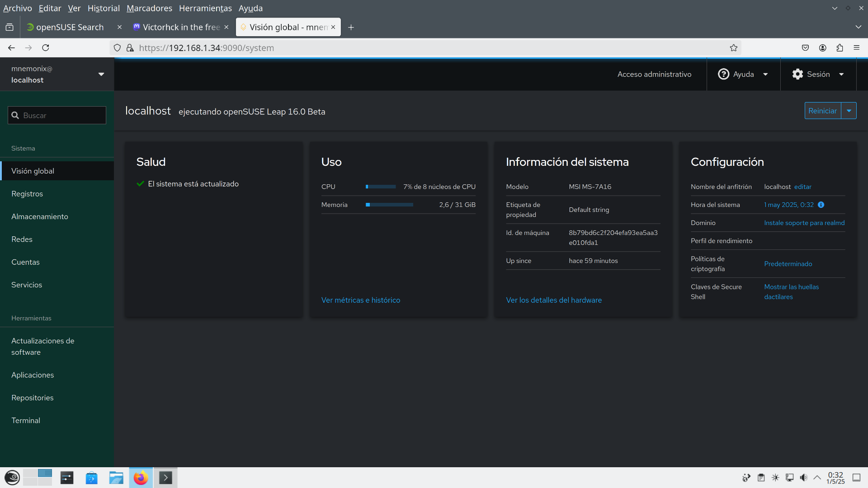Expand the arrow next to Reiniciar
Viewport: 868px width, 488px height.
pyautogui.click(x=849, y=111)
